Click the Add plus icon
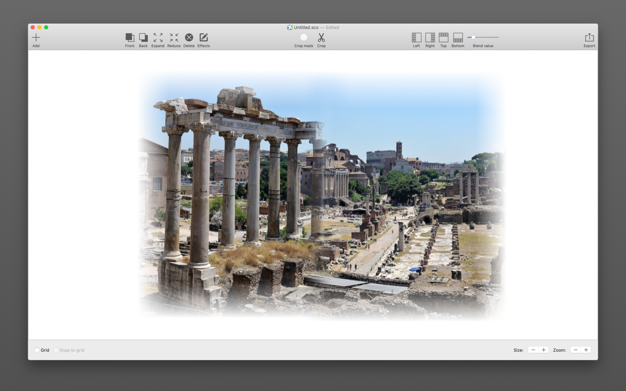The width and height of the screenshot is (626, 391). pos(36,38)
